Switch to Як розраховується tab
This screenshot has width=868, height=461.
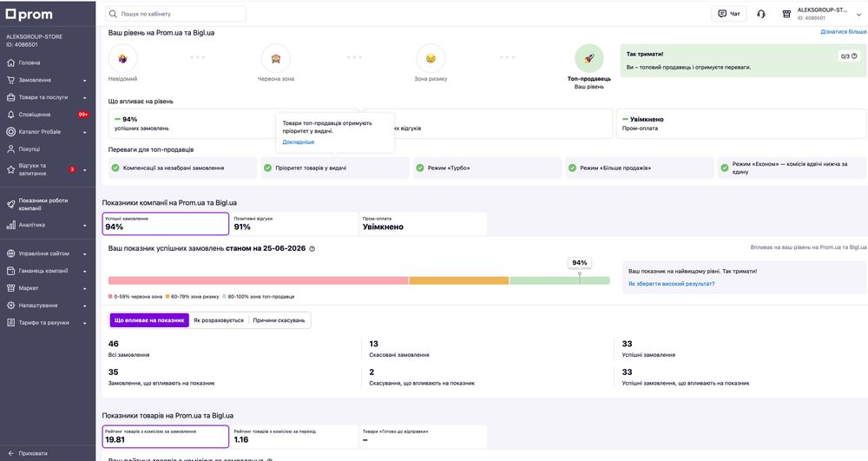point(219,320)
